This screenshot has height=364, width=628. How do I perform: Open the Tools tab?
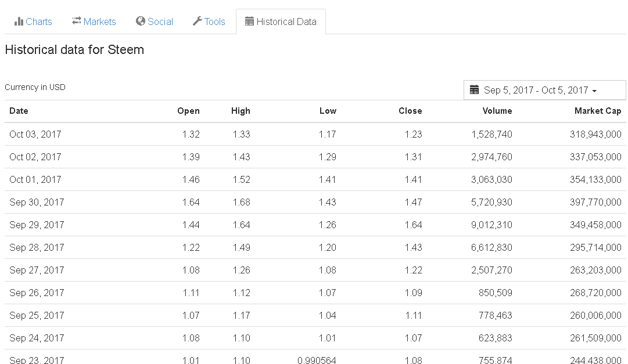tap(209, 21)
